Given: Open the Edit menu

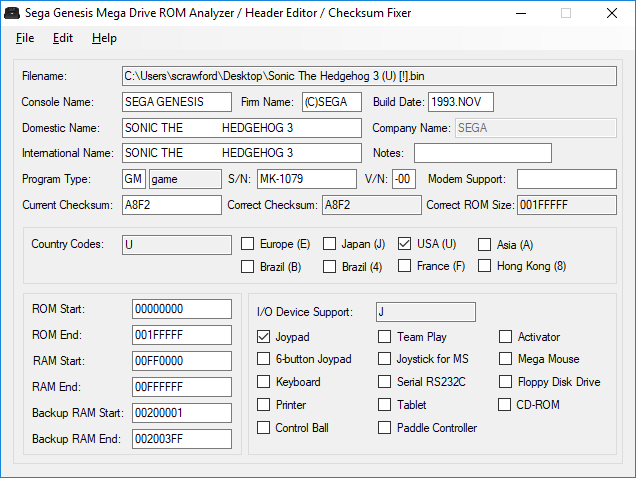Looking at the screenshot, I should point(63,38).
